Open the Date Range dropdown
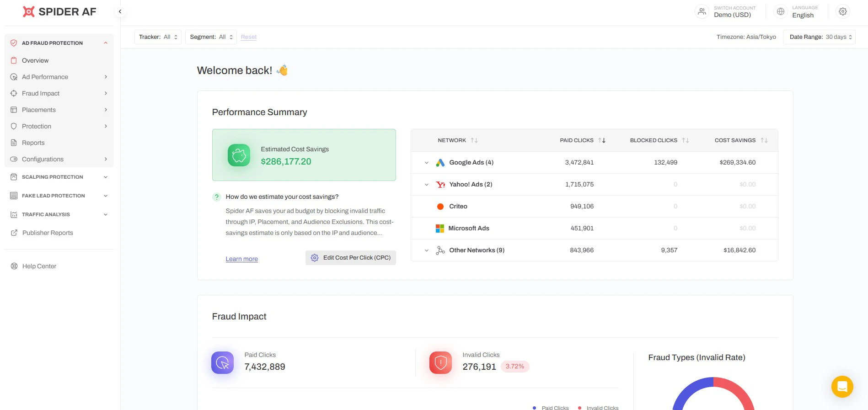 (819, 37)
